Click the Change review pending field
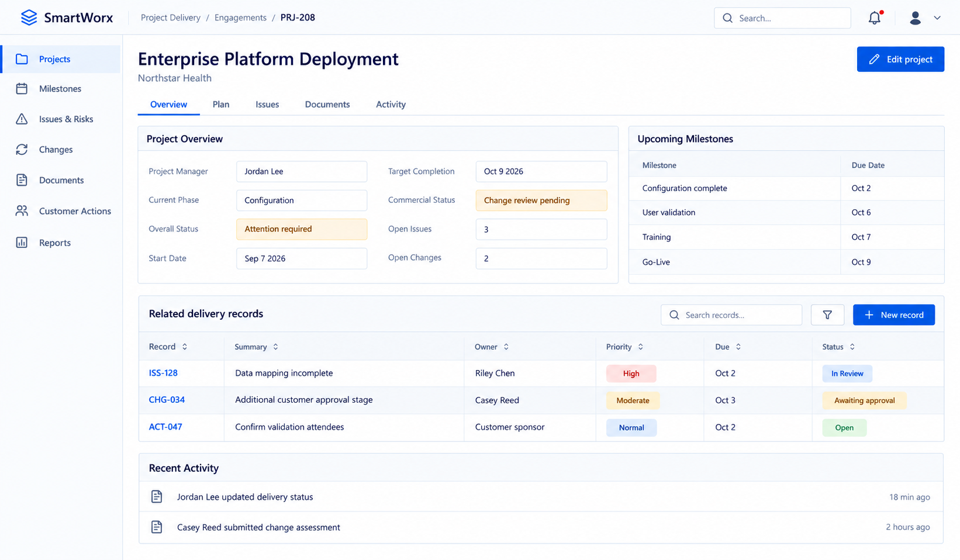 (x=541, y=200)
